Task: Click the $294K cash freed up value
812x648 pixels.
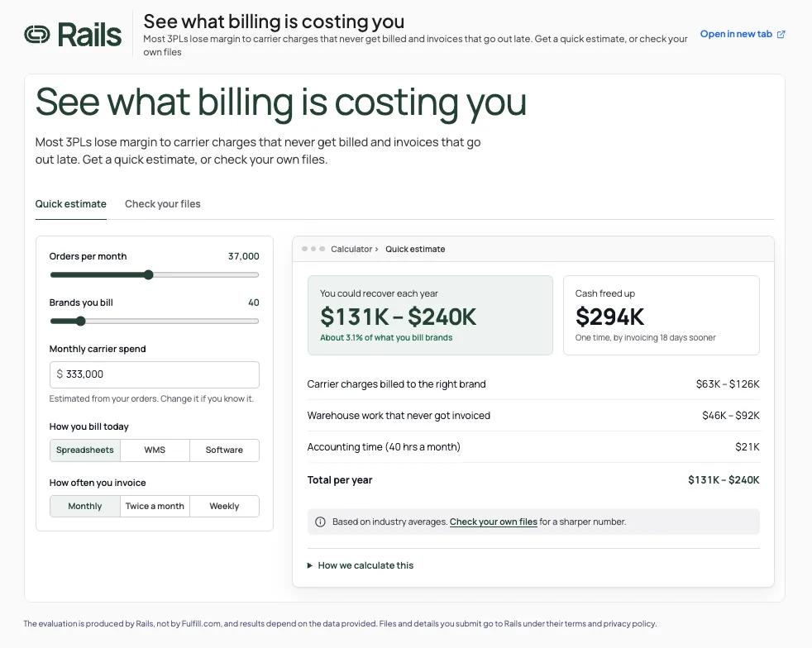Action: 610,317
